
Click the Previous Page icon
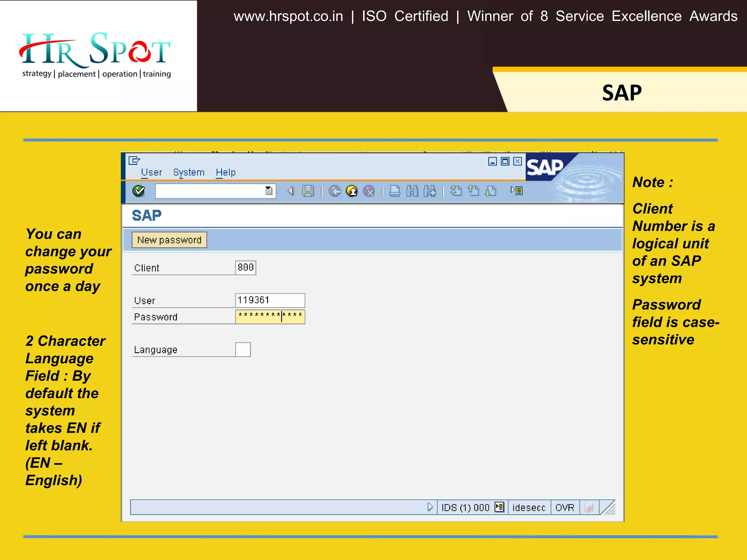(x=473, y=191)
